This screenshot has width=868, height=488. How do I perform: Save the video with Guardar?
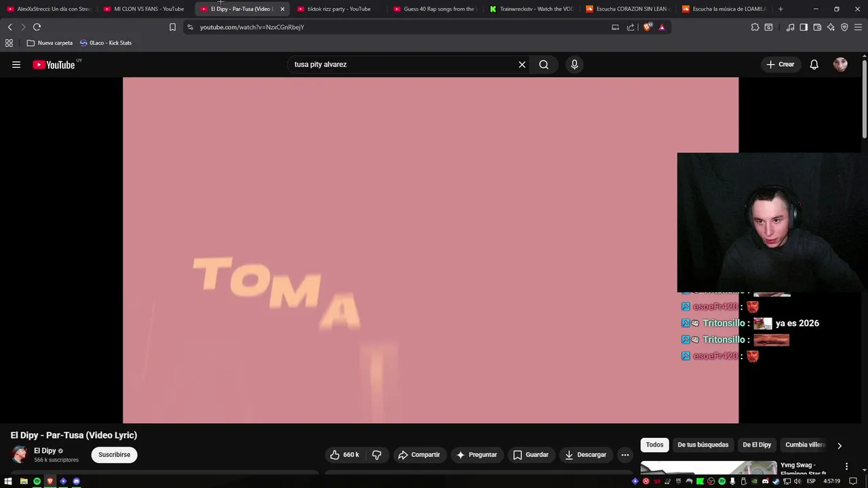click(x=531, y=455)
